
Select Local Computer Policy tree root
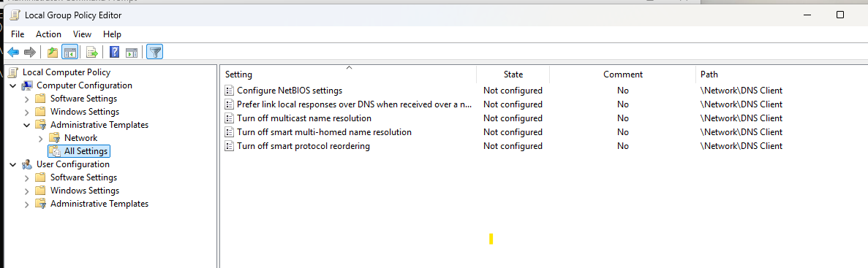(67, 72)
